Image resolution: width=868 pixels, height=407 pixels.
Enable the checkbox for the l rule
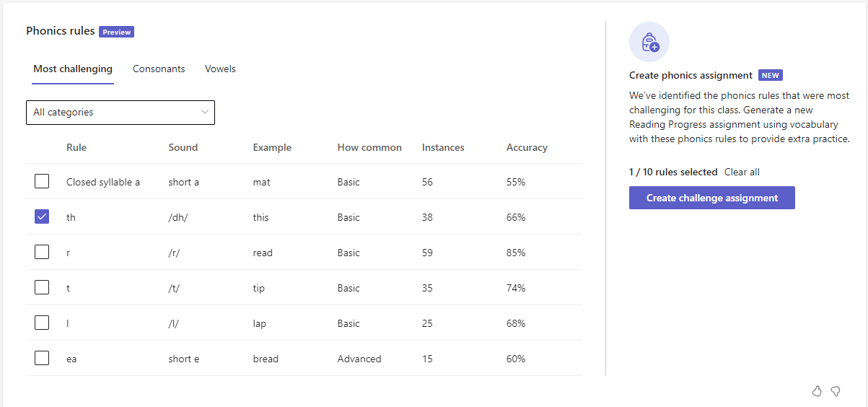pyautogui.click(x=42, y=323)
